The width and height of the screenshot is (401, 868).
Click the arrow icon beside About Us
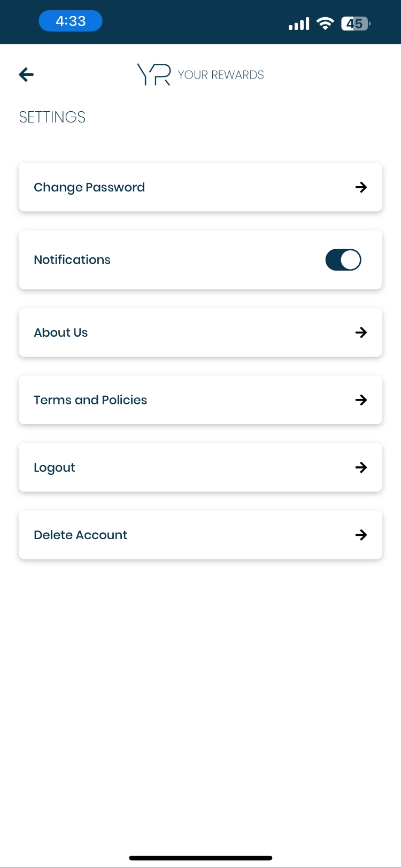(361, 333)
